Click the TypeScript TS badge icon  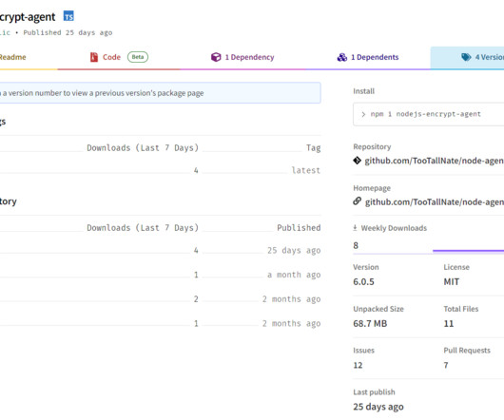(68, 16)
